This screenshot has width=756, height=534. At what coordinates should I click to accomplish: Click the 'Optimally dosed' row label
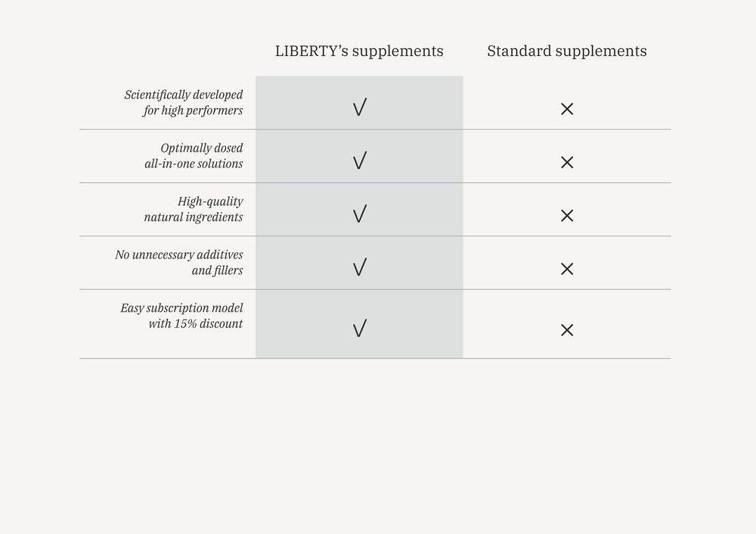(x=202, y=148)
